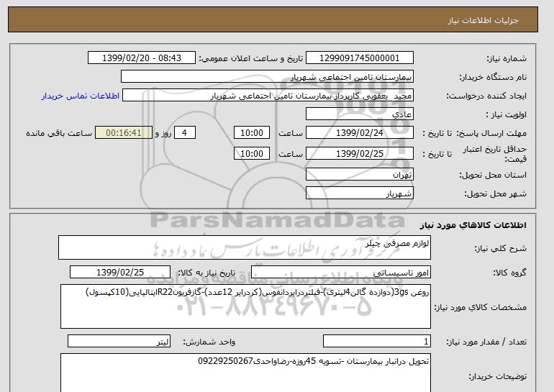The image size is (554, 392).
Task: Click the general description field لوازم مصرفی چیلر
Action: (x=245, y=247)
